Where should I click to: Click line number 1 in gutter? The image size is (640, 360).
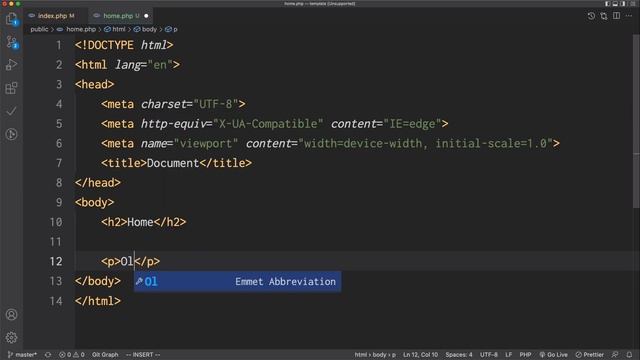click(x=59, y=45)
